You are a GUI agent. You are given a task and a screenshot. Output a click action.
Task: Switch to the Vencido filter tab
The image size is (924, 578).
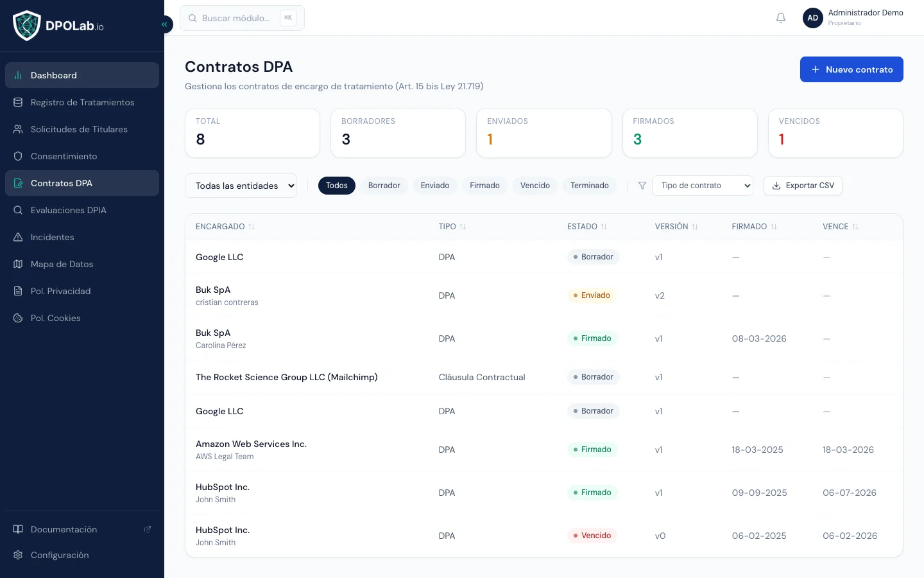coord(535,186)
